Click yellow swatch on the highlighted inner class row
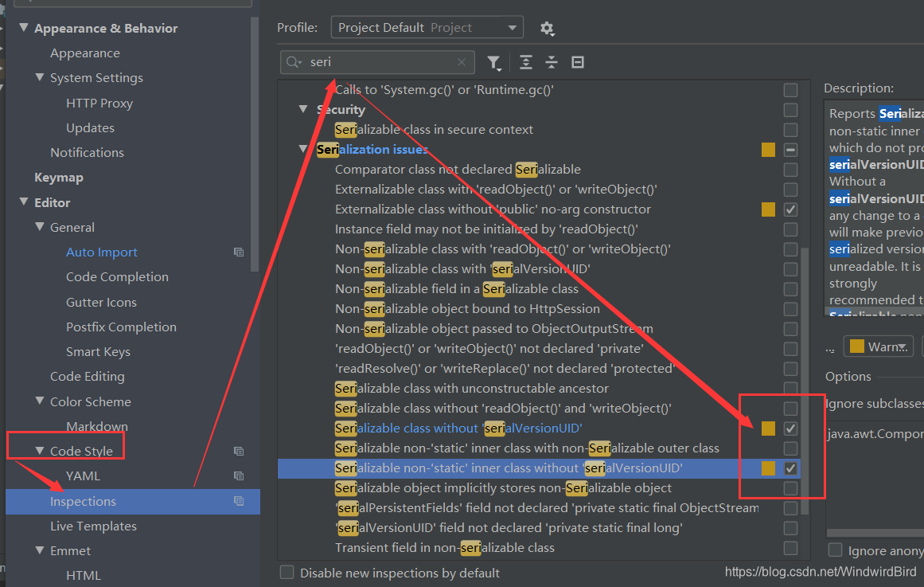924x587 pixels. coord(768,468)
